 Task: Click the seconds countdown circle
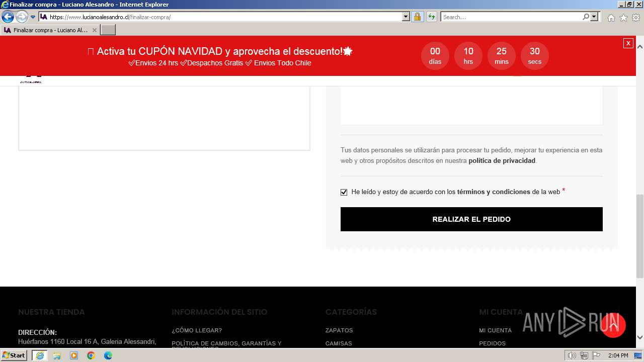coord(535,56)
